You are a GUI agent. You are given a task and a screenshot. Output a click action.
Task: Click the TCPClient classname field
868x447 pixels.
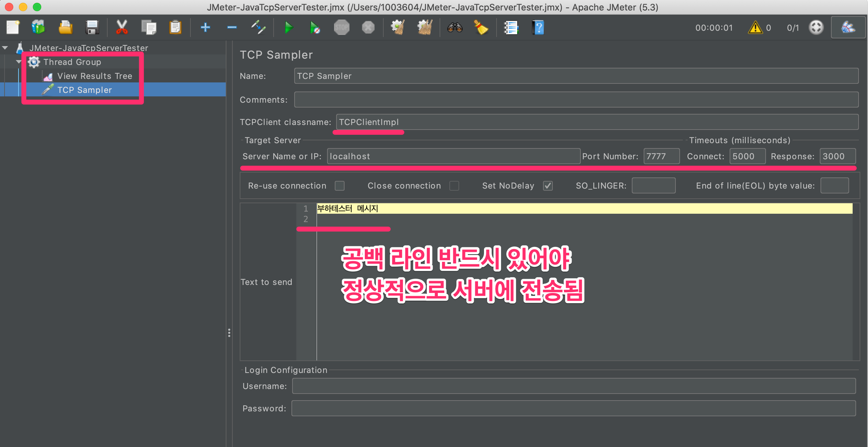(597, 122)
